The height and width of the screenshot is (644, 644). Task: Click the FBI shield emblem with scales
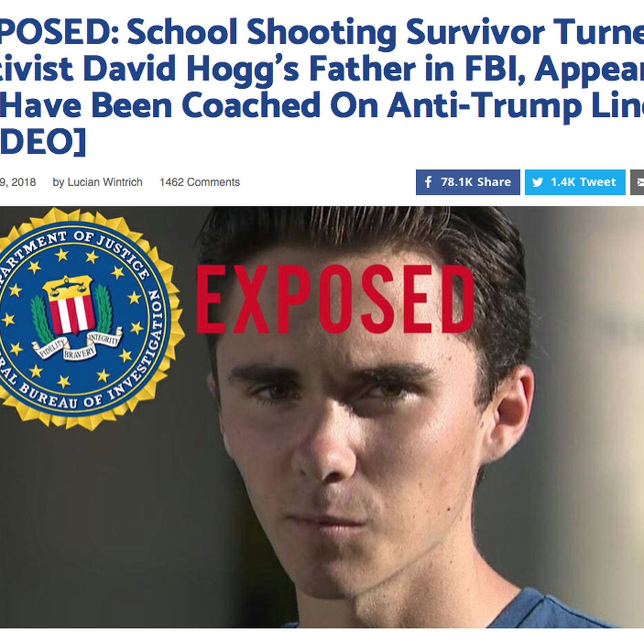71,305
